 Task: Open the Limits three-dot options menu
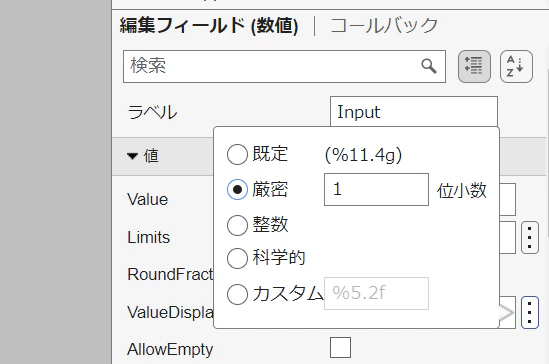[x=529, y=238]
